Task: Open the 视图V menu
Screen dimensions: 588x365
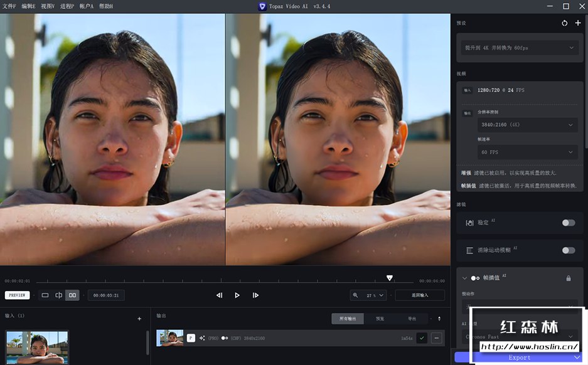Action: pyautogui.click(x=48, y=6)
